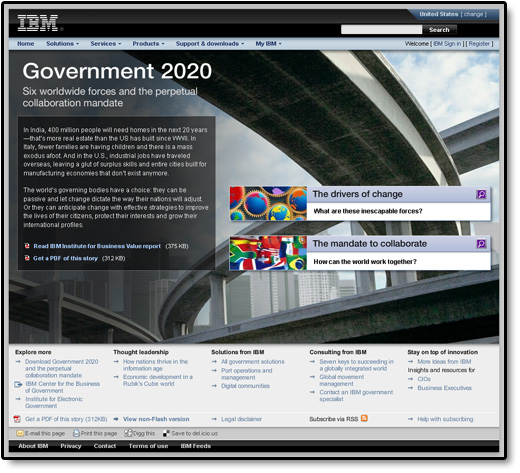Open About IBM in footer bar
The width and height of the screenshot is (520, 473).
click(33, 446)
